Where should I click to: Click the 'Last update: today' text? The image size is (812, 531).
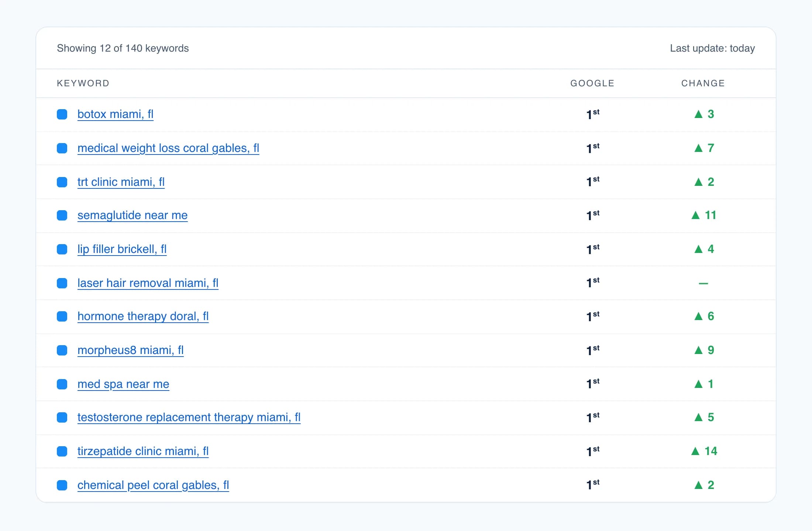(712, 48)
